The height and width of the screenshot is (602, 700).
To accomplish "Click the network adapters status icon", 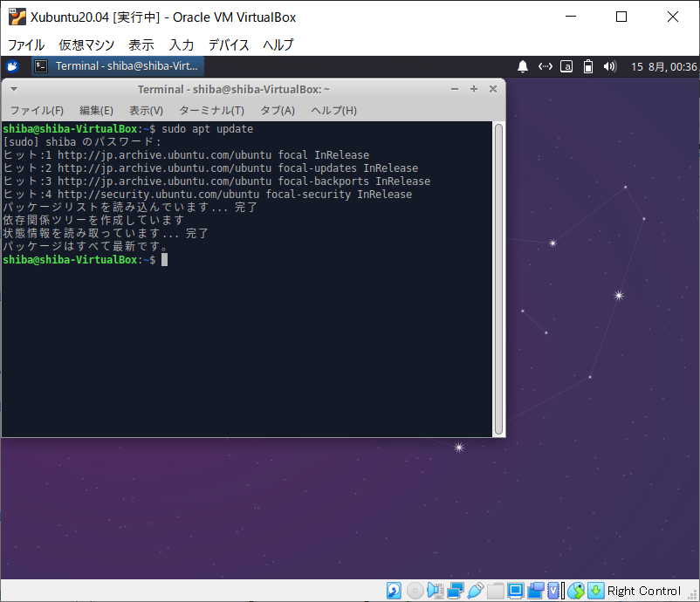I will pos(456,591).
